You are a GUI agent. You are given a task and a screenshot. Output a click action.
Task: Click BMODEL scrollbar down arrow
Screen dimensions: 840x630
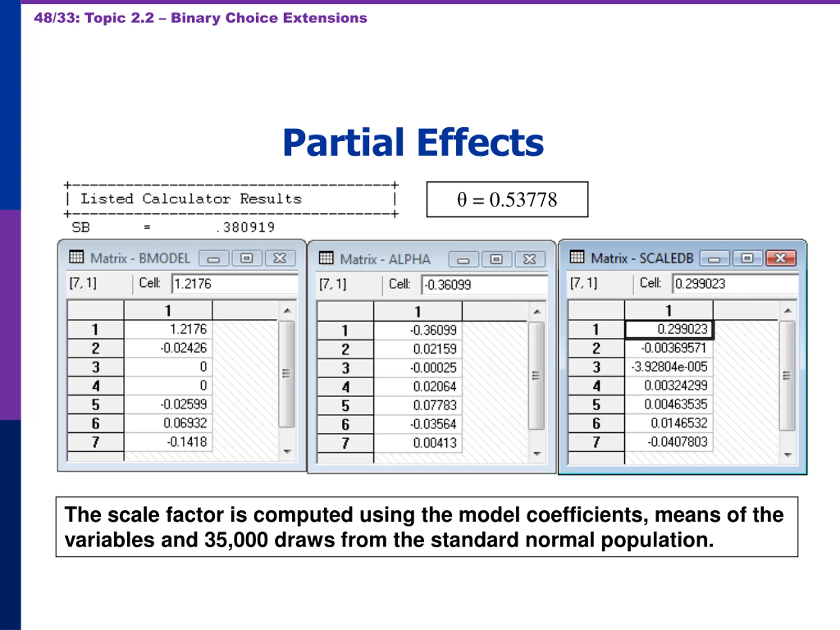287,451
